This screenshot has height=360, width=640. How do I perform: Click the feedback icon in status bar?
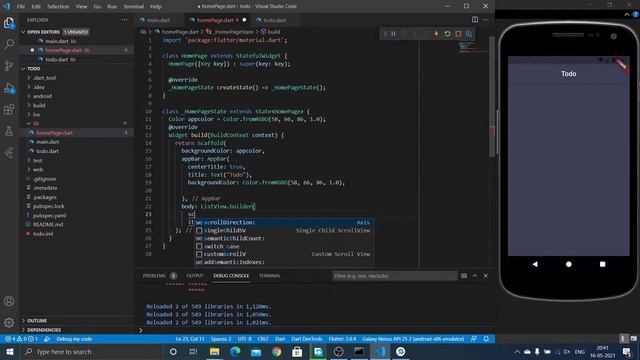pyautogui.click(x=474, y=339)
